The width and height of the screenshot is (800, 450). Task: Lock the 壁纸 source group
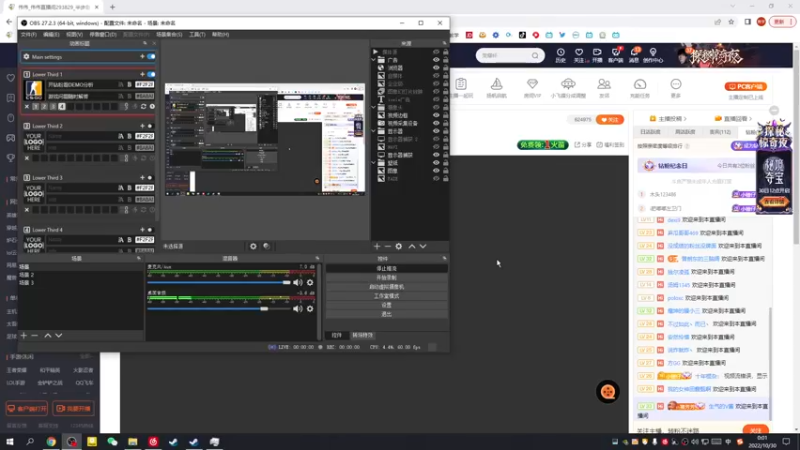445,163
